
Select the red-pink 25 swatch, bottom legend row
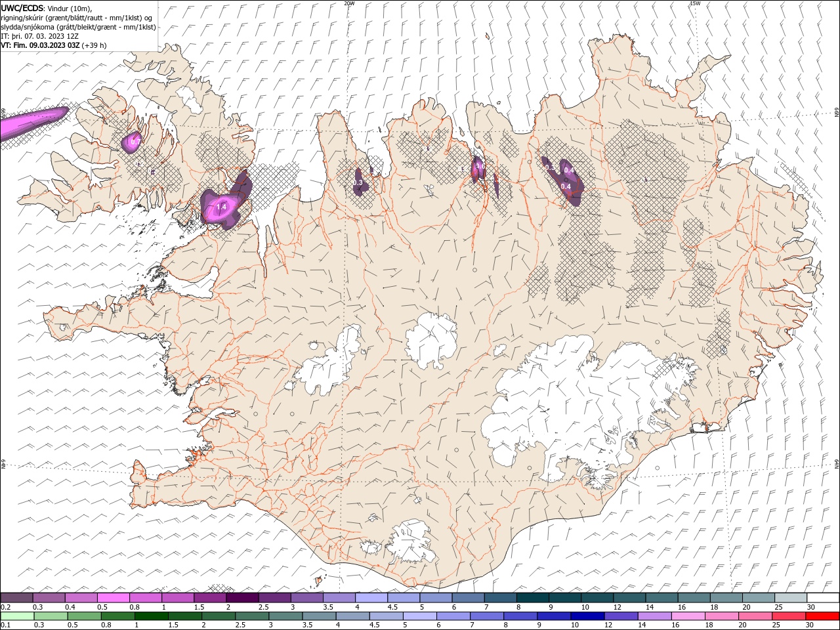pyautogui.click(x=789, y=616)
